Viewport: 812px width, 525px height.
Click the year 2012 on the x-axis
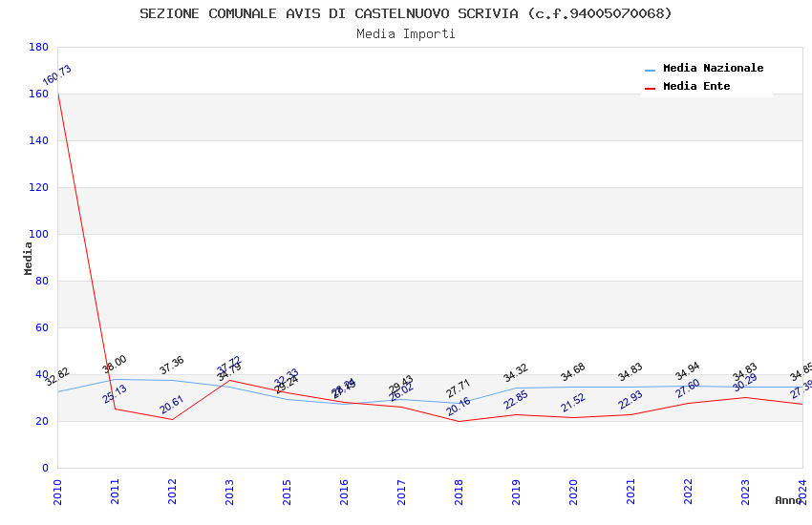[x=172, y=492]
